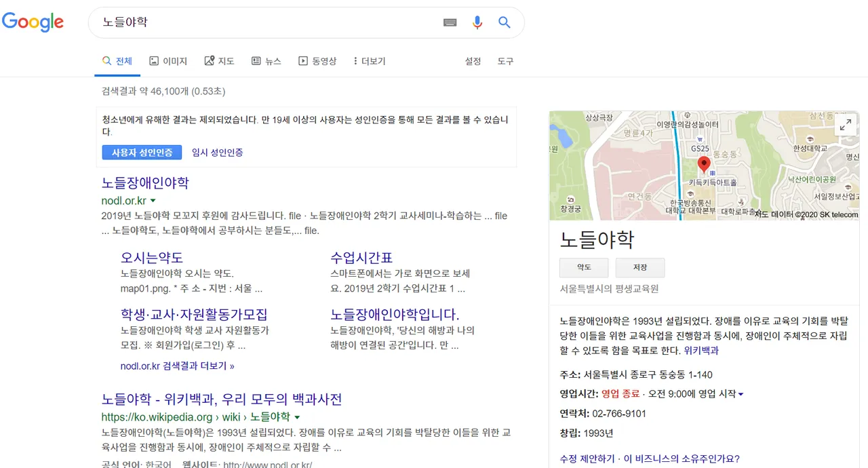The width and height of the screenshot is (868, 468).
Task: Switch to the 지도 tab
Action: [x=219, y=61]
